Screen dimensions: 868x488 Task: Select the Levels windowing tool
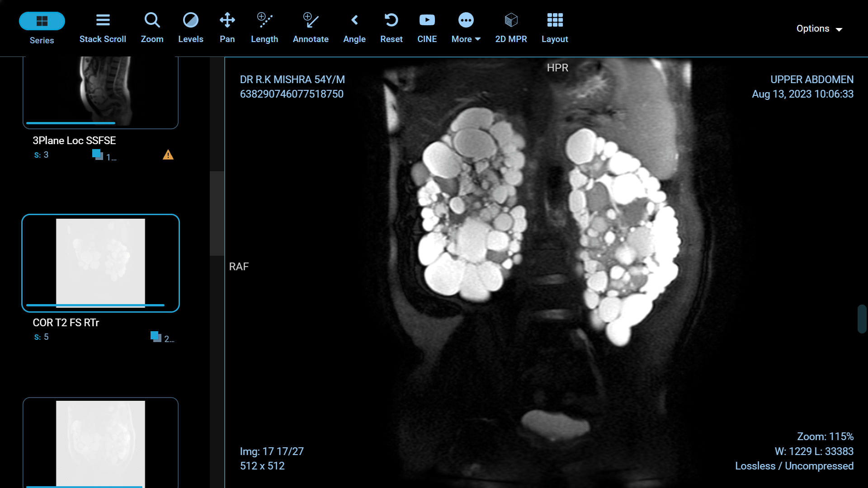(x=190, y=27)
